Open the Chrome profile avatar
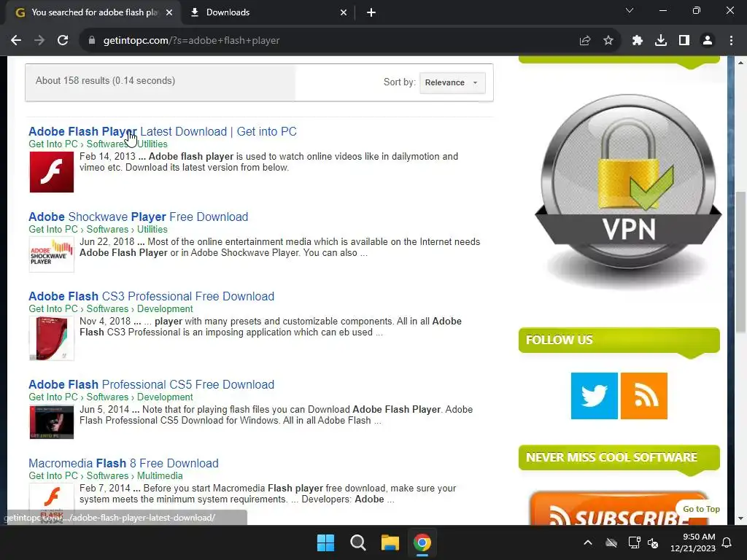 coord(708,41)
